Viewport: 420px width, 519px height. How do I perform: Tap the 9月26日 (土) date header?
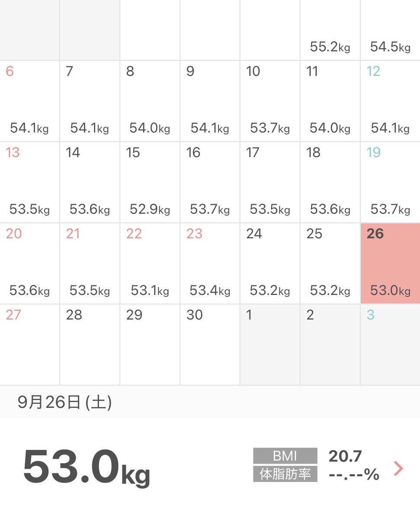[64, 403]
